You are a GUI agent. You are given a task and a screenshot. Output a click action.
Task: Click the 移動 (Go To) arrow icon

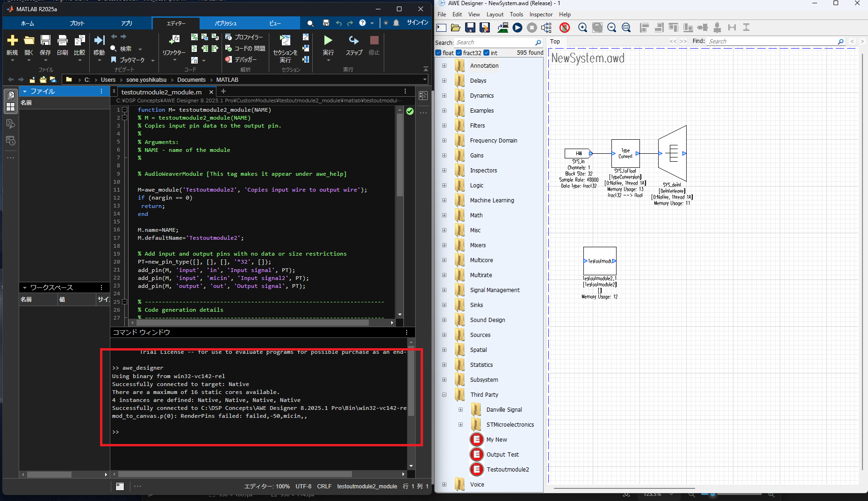pyautogui.click(x=99, y=41)
